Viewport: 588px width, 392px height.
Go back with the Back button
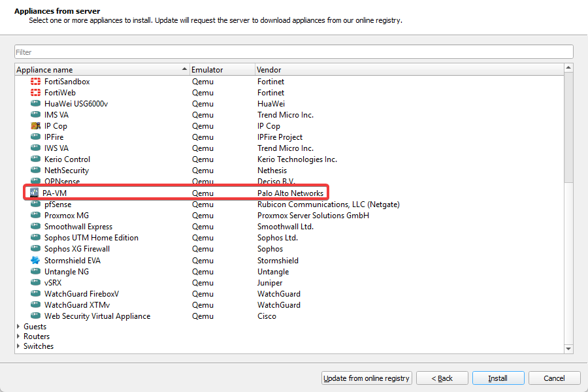pyautogui.click(x=442, y=378)
